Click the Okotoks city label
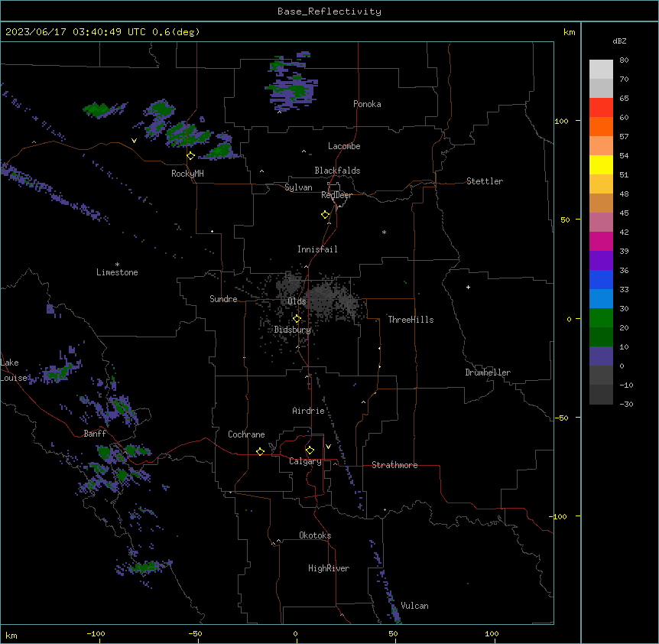 pyautogui.click(x=315, y=535)
